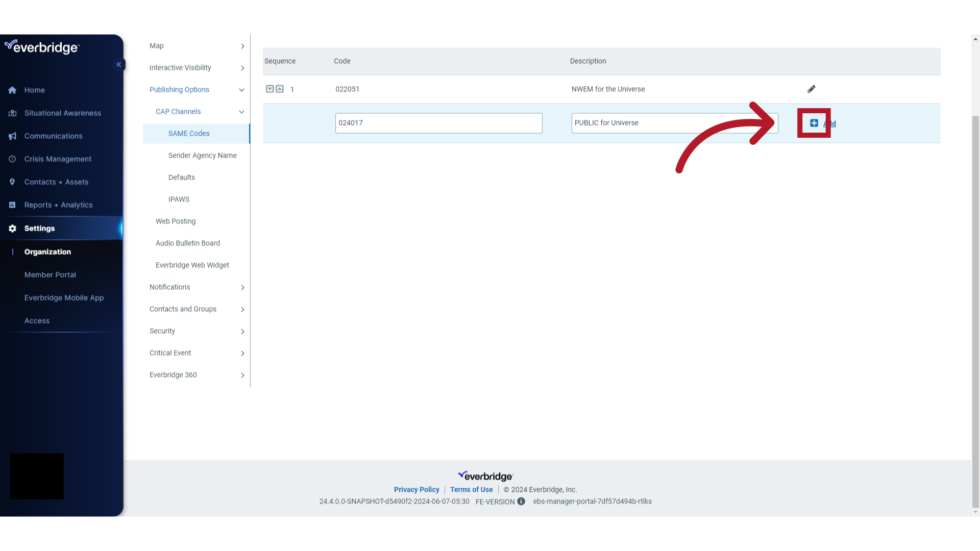Expand the Notifications section

pyautogui.click(x=242, y=287)
